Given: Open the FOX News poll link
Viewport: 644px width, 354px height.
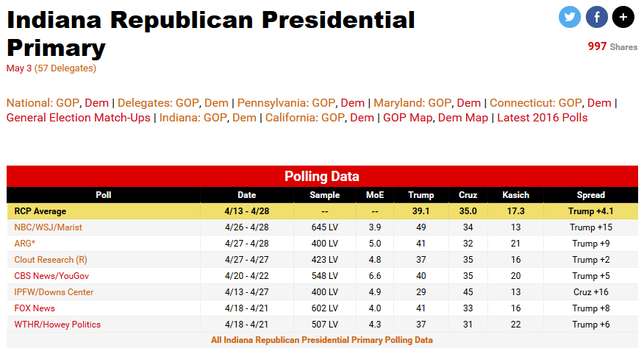Looking at the screenshot, I should coord(35,308).
